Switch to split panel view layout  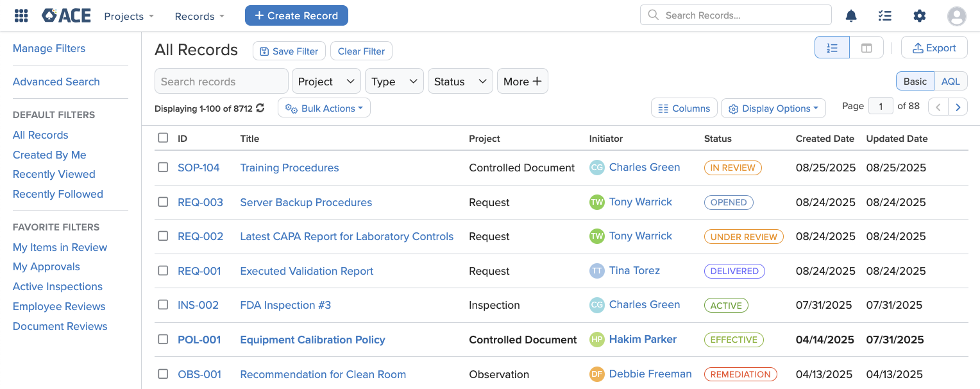(x=866, y=48)
